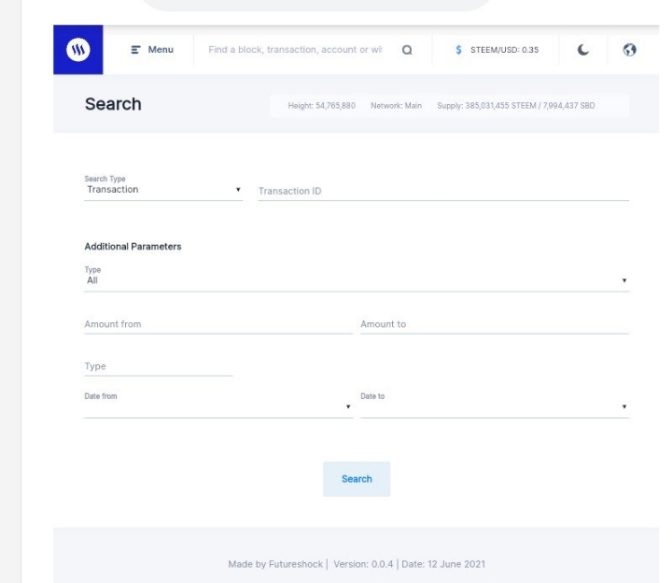Viewport: 672px width, 583px height.
Task: Expand the Type All dropdown
Action: [x=357, y=280]
